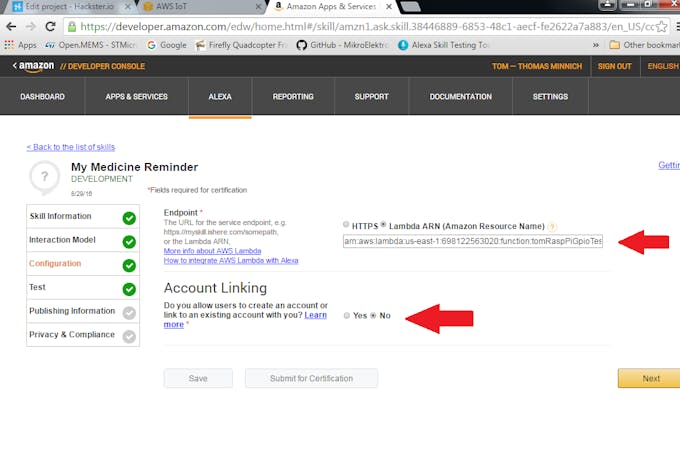The image size is (680, 468).
Task: Choose Yes for account linking
Action: [x=347, y=315]
